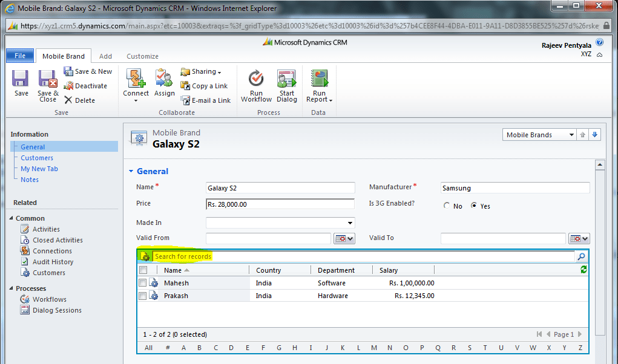Click the Save & New button

click(x=88, y=71)
